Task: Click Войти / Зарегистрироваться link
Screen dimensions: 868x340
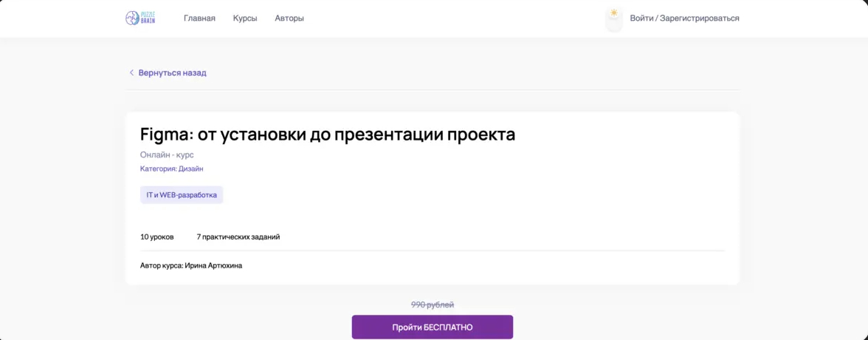Action: point(685,18)
